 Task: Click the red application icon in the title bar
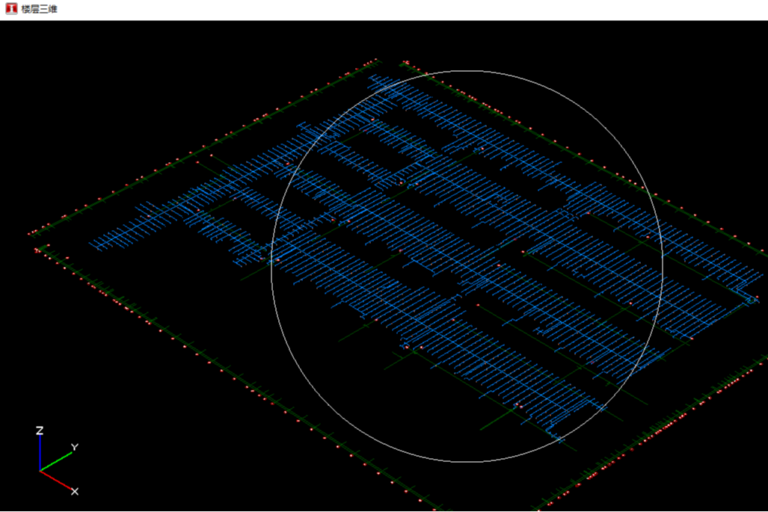pyautogui.click(x=11, y=9)
